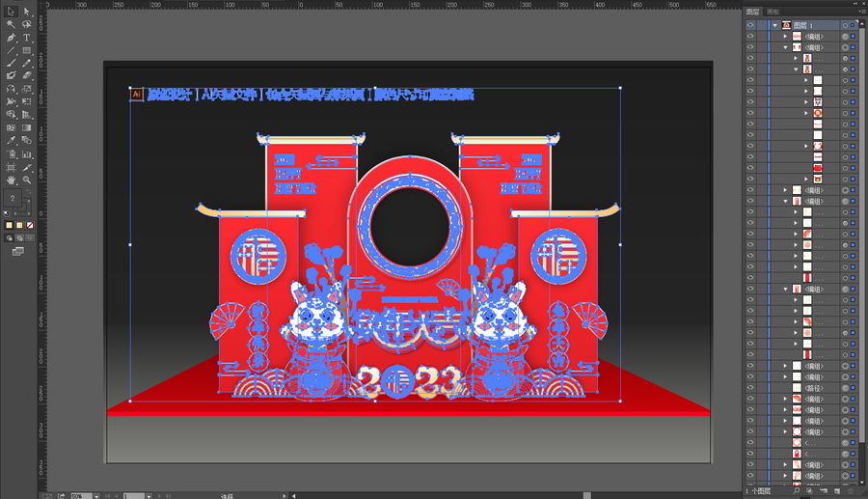Click the Fill color box in toolbar
Screen dimensions: 868x499
tap(13, 198)
